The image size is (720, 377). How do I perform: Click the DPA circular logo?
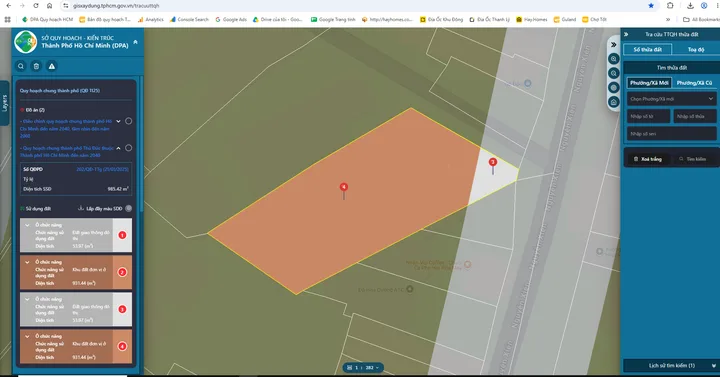[x=26, y=42]
